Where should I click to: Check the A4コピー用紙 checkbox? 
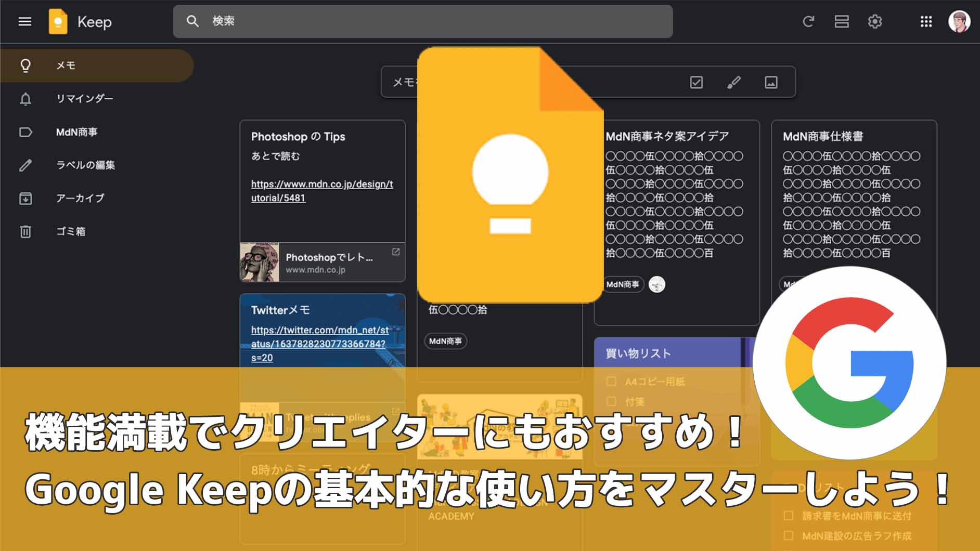tap(611, 382)
